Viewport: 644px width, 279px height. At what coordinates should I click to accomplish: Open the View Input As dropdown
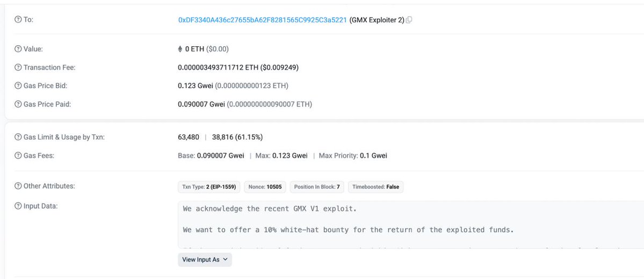[205, 260]
